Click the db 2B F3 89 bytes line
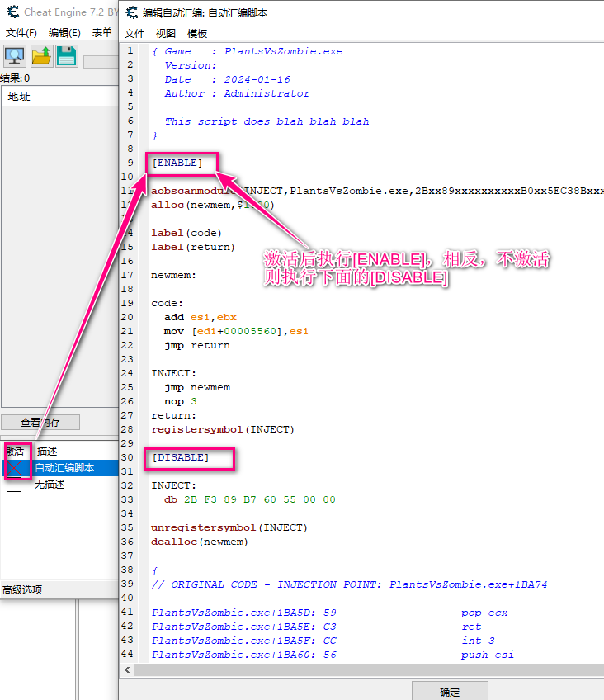 [250, 499]
